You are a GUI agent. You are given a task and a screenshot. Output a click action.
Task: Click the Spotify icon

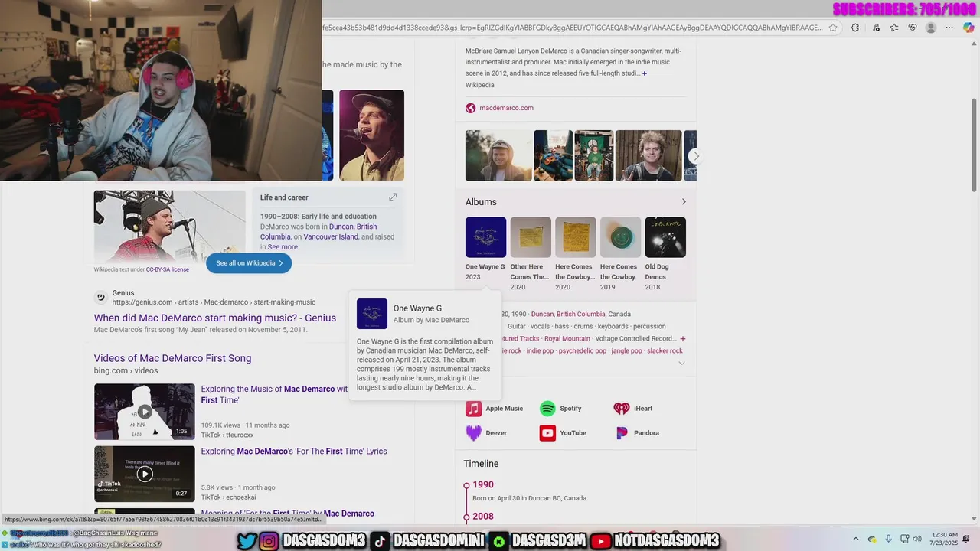click(547, 409)
